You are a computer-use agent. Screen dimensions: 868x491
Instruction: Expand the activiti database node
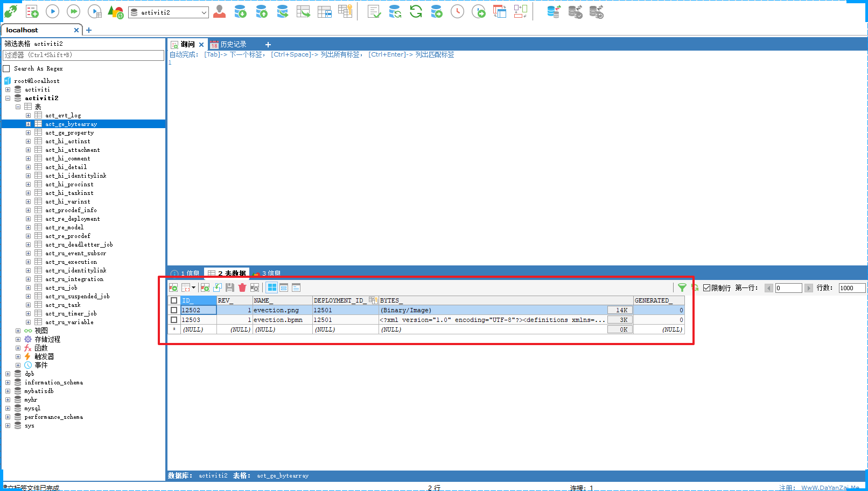pyautogui.click(x=8, y=89)
